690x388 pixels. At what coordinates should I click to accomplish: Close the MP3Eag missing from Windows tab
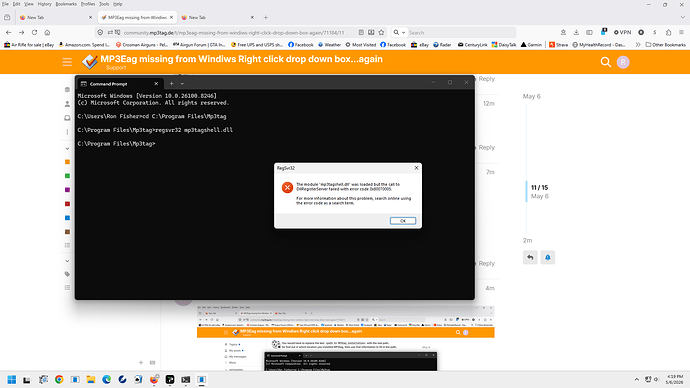172,17
